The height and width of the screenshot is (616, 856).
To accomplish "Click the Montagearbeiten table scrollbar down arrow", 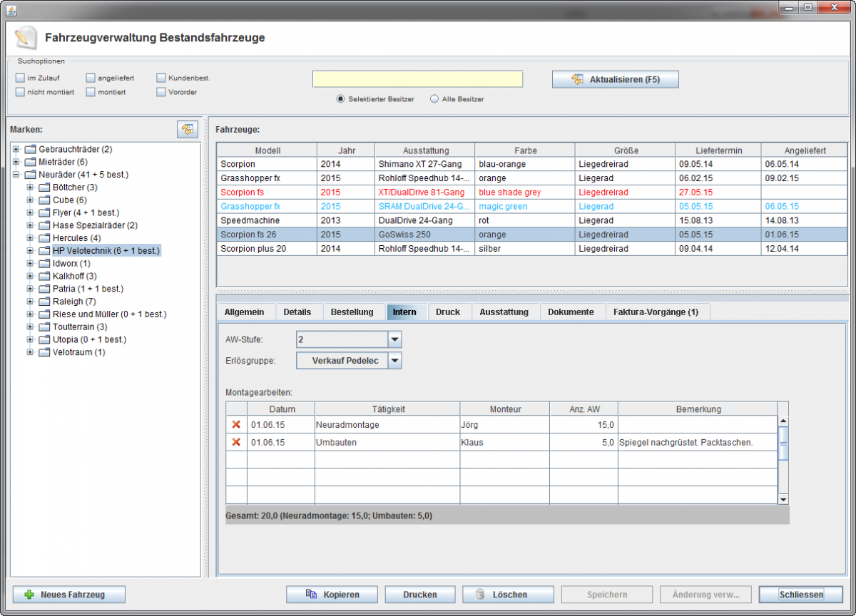I will [x=783, y=500].
